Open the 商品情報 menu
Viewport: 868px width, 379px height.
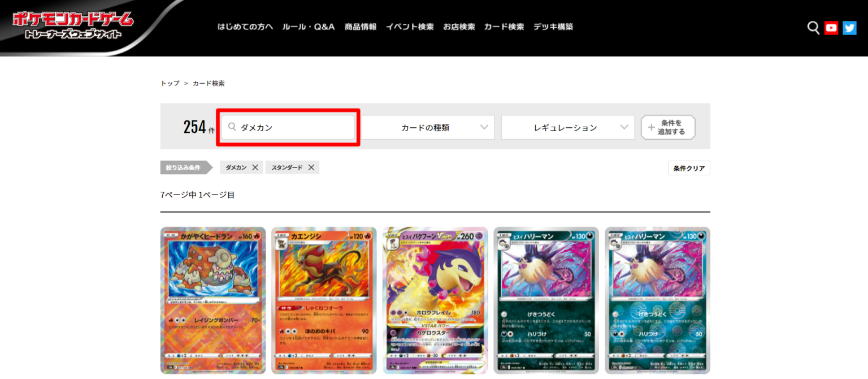tap(361, 27)
